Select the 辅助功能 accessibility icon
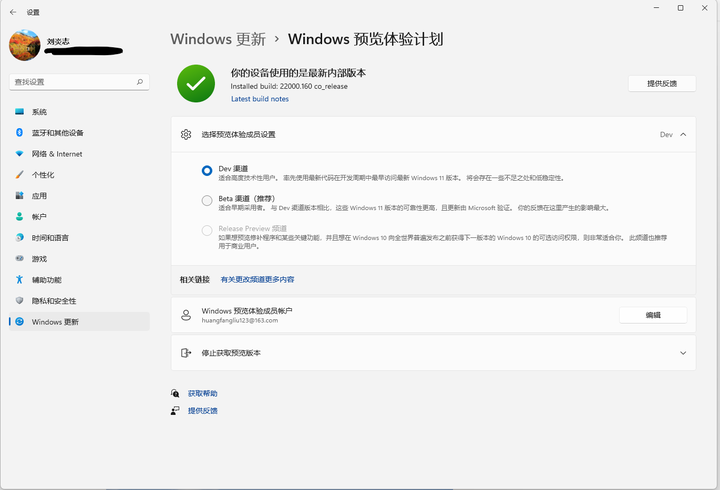The image size is (720, 490). click(x=19, y=280)
